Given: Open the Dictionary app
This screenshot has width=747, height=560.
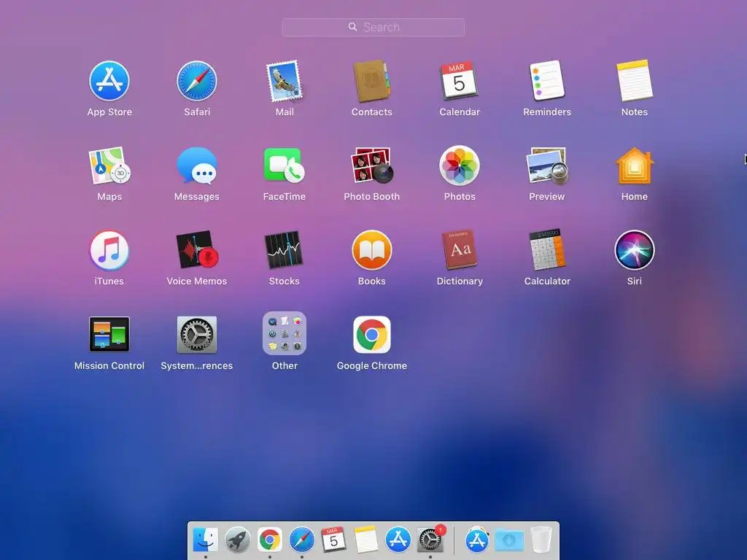Looking at the screenshot, I should 460,251.
